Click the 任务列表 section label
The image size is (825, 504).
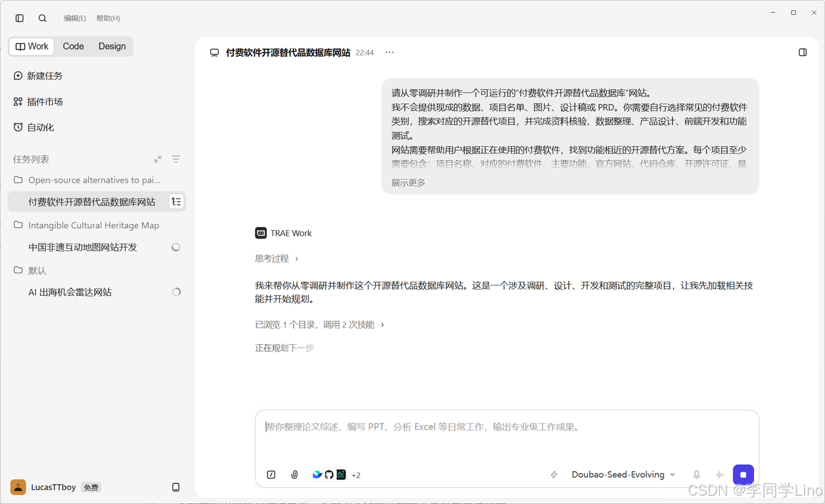click(31, 159)
